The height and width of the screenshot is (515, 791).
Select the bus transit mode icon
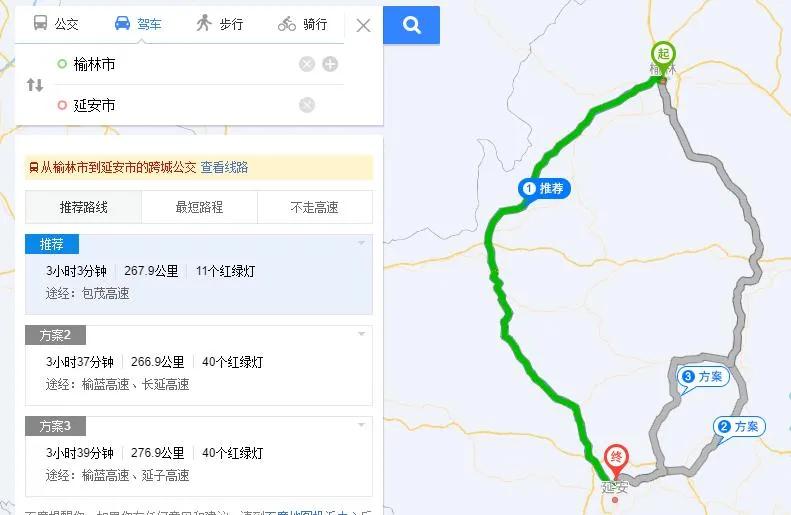pos(40,23)
